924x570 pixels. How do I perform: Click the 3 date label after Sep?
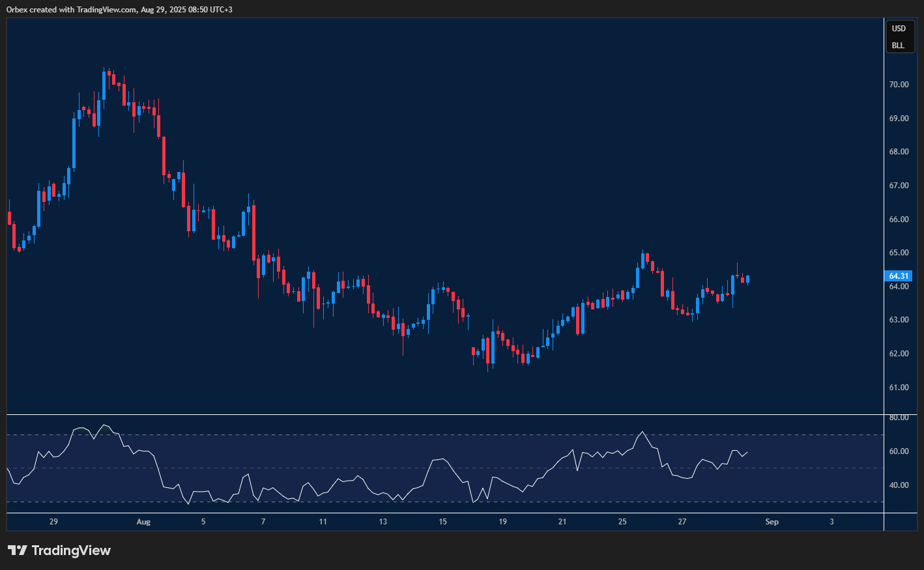pyautogui.click(x=831, y=522)
